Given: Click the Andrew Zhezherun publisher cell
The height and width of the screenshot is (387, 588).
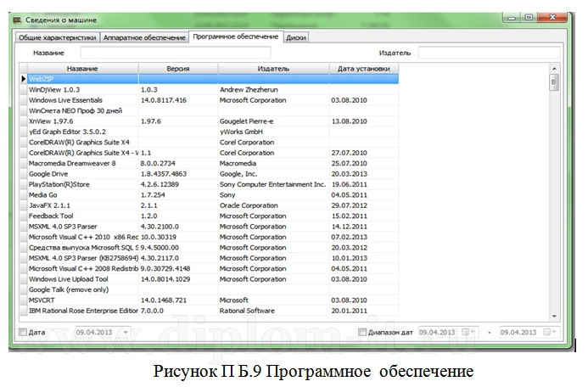Looking at the screenshot, I should [x=273, y=90].
